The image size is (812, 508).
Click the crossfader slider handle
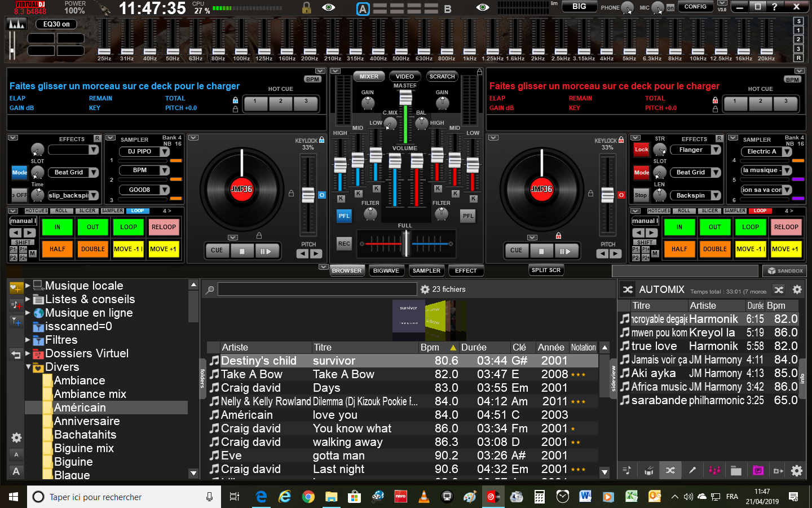pos(405,243)
